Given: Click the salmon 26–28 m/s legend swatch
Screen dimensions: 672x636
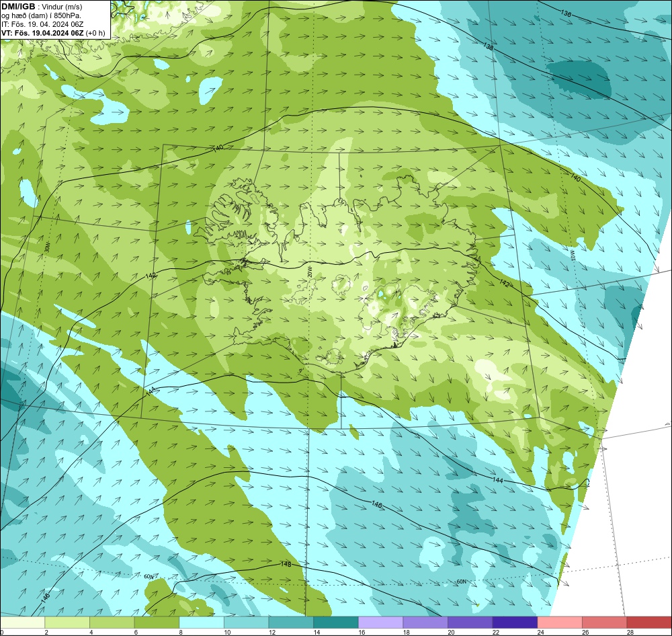Looking at the screenshot, I should point(605,622).
